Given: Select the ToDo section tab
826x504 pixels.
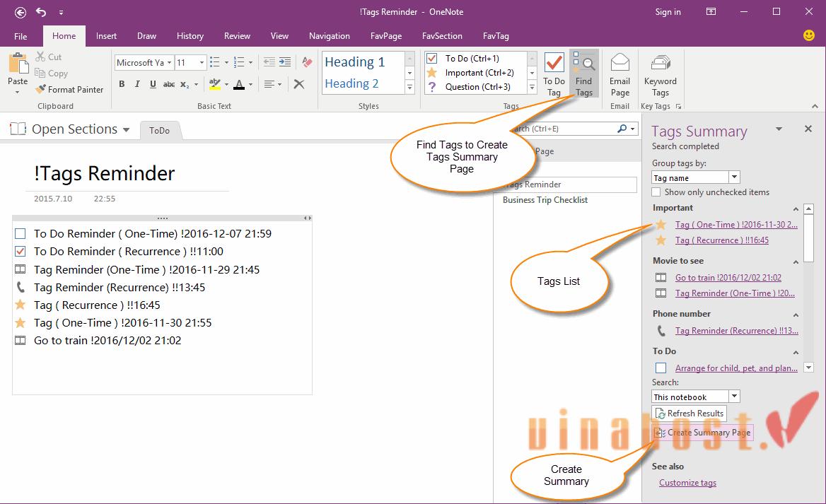Looking at the screenshot, I should pyautogui.click(x=160, y=130).
